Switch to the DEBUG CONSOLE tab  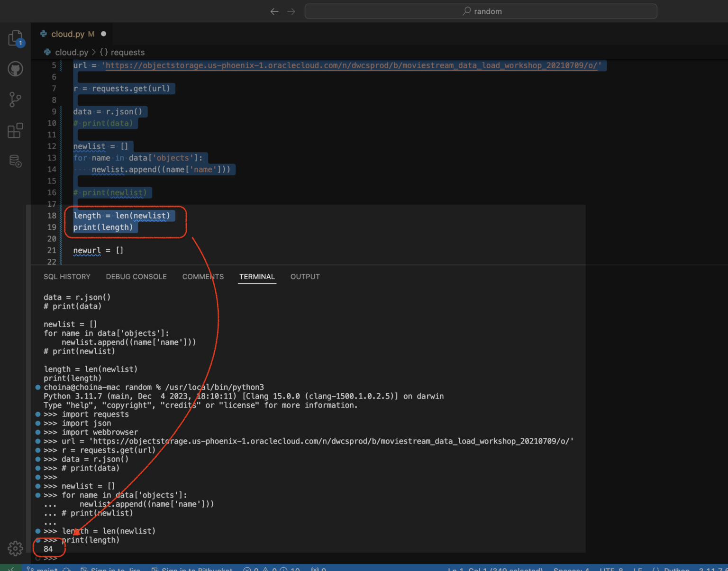(136, 277)
